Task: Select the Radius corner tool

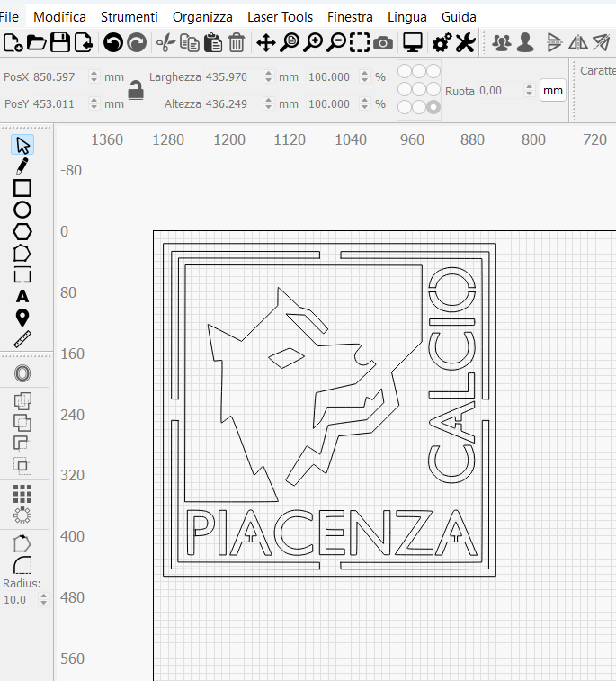Action: (22, 566)
